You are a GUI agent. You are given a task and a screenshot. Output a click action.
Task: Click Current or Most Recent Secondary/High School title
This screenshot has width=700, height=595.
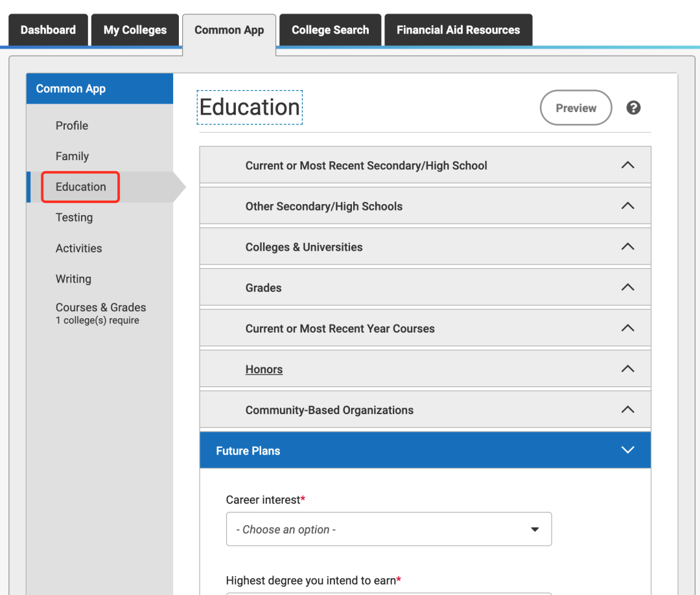(x=366, y=165)
